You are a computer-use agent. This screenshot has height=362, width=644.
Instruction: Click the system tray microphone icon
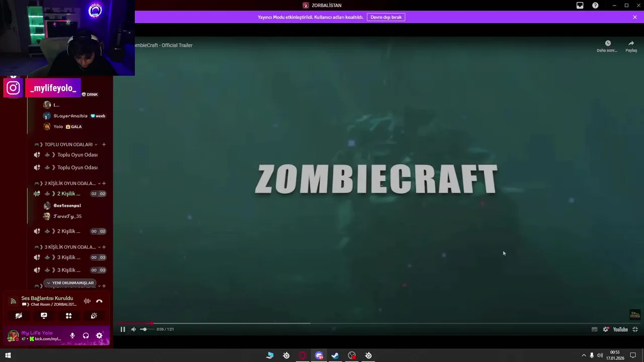pyautogui.click(x=592, y=355)
